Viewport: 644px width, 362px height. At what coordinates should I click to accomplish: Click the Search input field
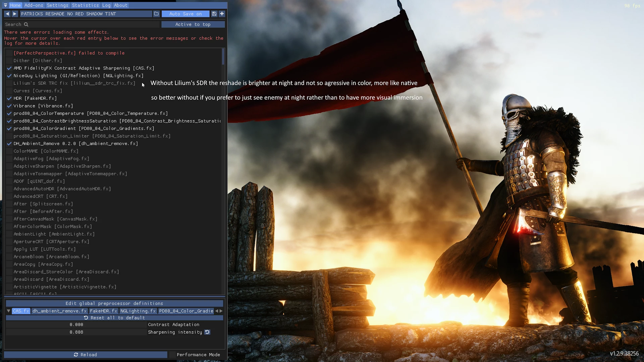82,24
